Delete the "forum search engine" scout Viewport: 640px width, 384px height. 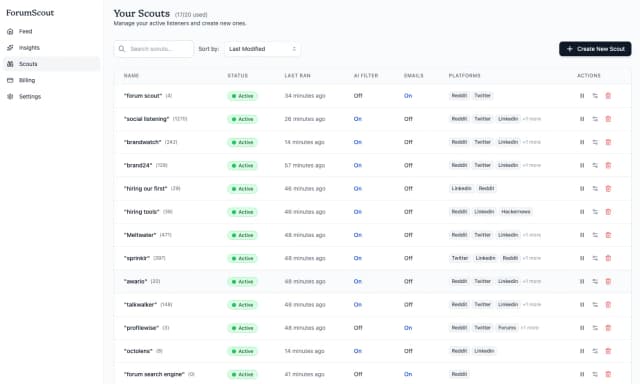(608, 374)
